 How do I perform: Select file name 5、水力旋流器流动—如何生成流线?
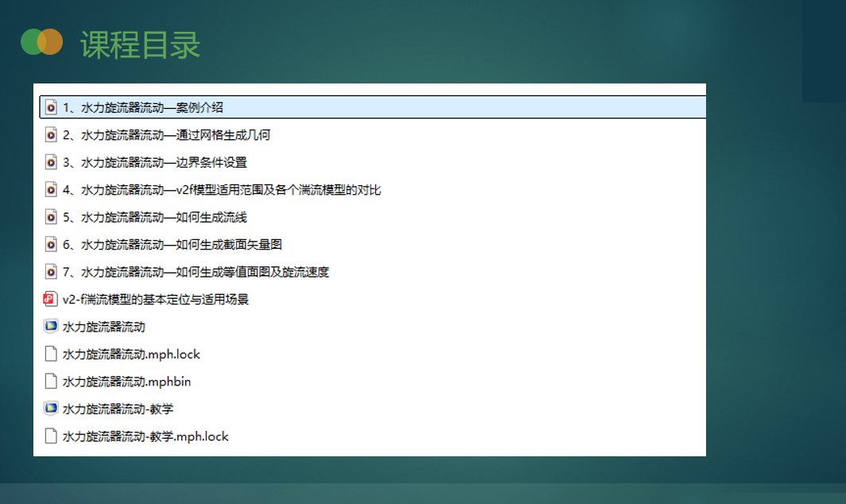point(155,218)
